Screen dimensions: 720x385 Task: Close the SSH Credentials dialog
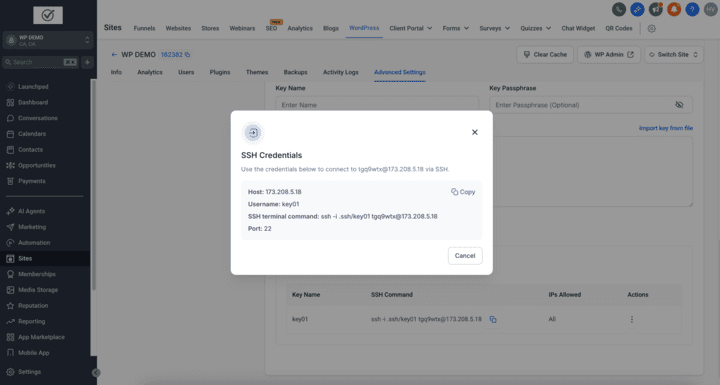(475, 132)
